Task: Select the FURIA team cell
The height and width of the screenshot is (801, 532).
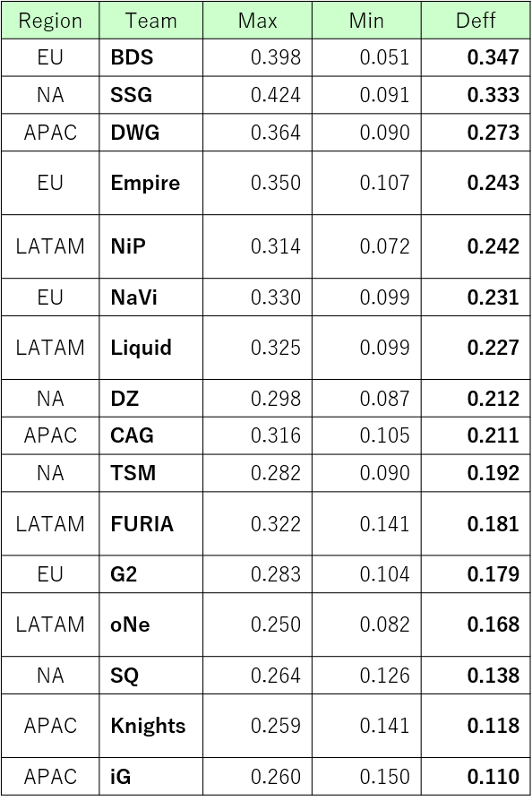Action: click(x=151, y=523)
